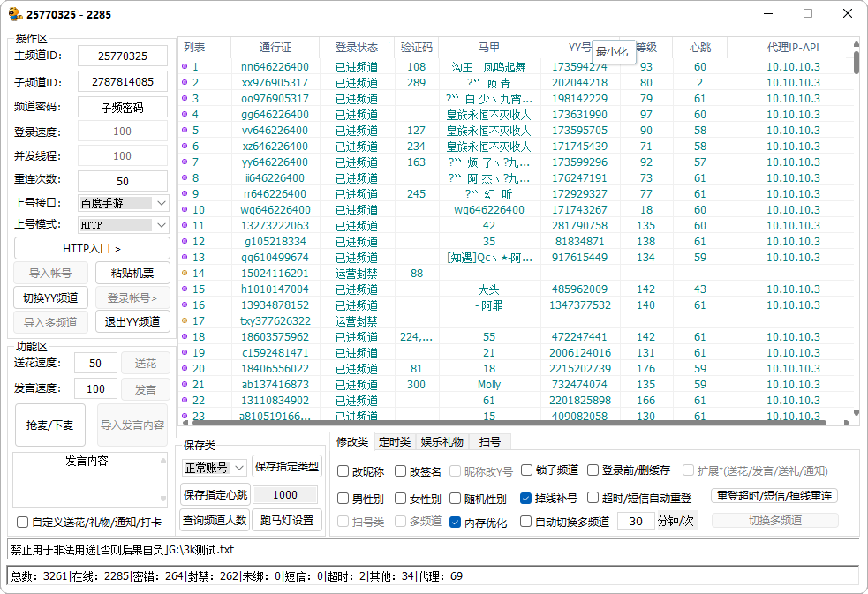This screenshot has width=868, height=594.
Task: Click the orange status dot on row 17
Action: [x=185, y=321]
